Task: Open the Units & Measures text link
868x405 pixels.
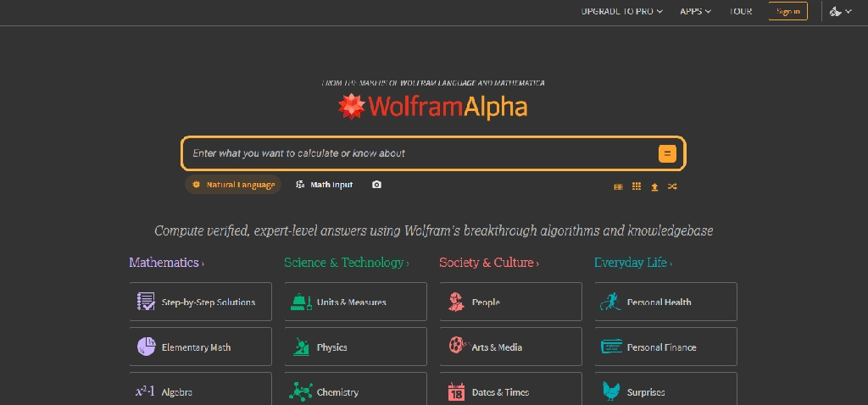Action: point(352,302)
